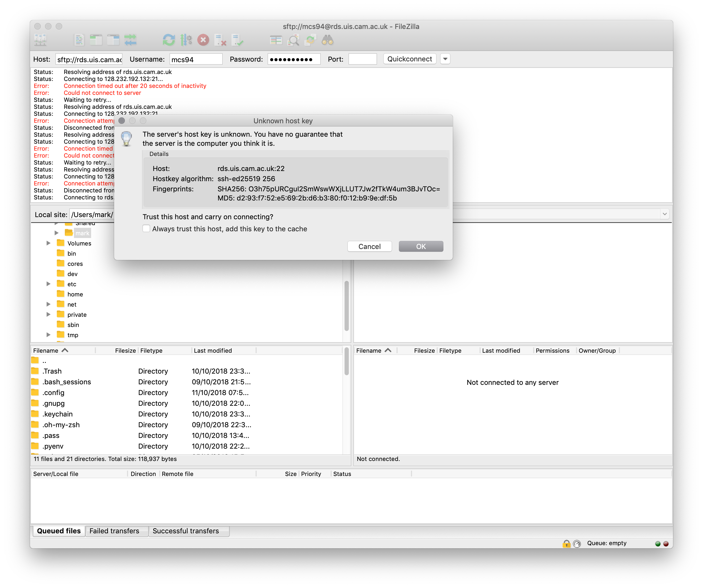
Task: Enable 'Always trust this host' checkbox
Action: [146, 228]
